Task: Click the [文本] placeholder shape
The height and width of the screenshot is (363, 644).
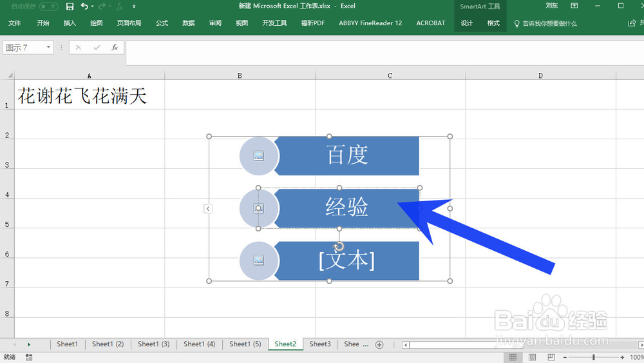Action: tap(348, 260)
